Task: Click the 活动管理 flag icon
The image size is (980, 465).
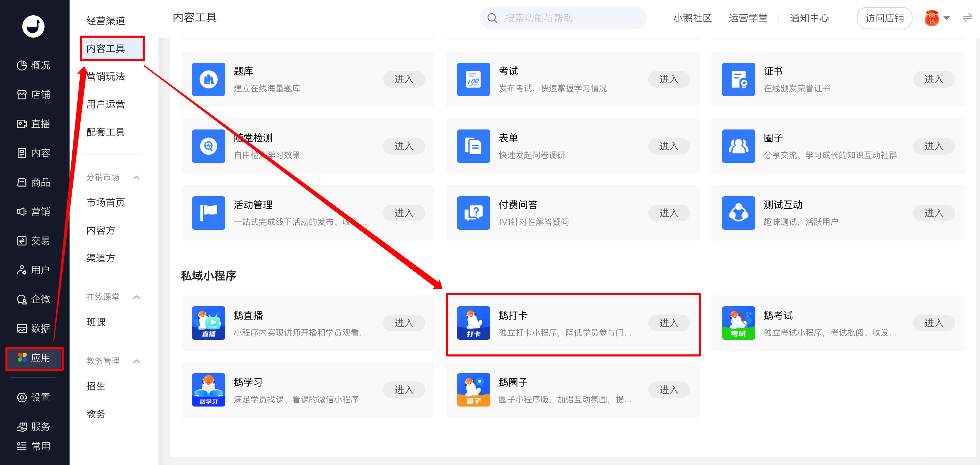Action: point(208,213)
